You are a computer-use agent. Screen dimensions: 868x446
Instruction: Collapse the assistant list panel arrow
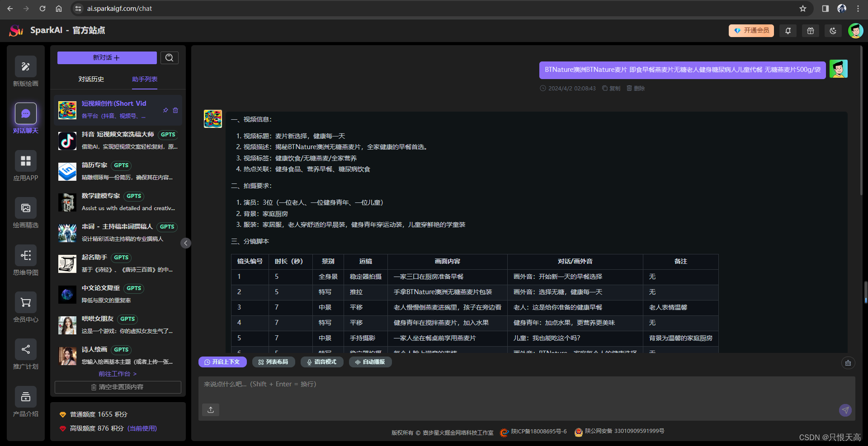click(186, 243)
